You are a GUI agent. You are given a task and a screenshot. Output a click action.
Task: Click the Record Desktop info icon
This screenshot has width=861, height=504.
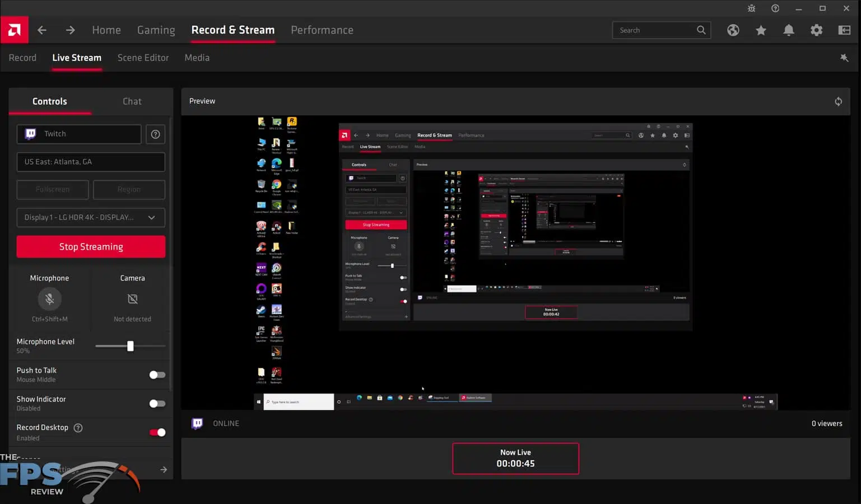pyautogui.click(x=78, y=428)
